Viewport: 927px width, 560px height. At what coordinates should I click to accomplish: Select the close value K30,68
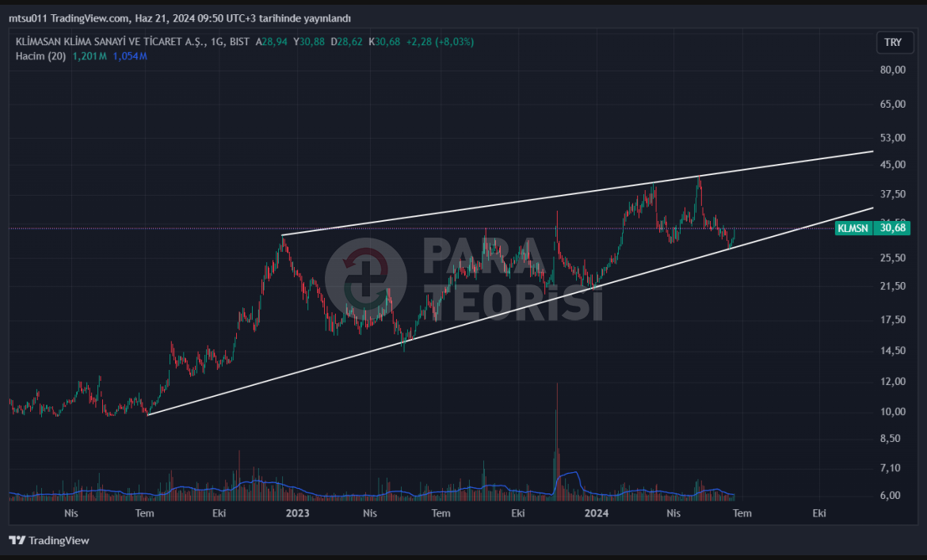[x=384, y=42]
